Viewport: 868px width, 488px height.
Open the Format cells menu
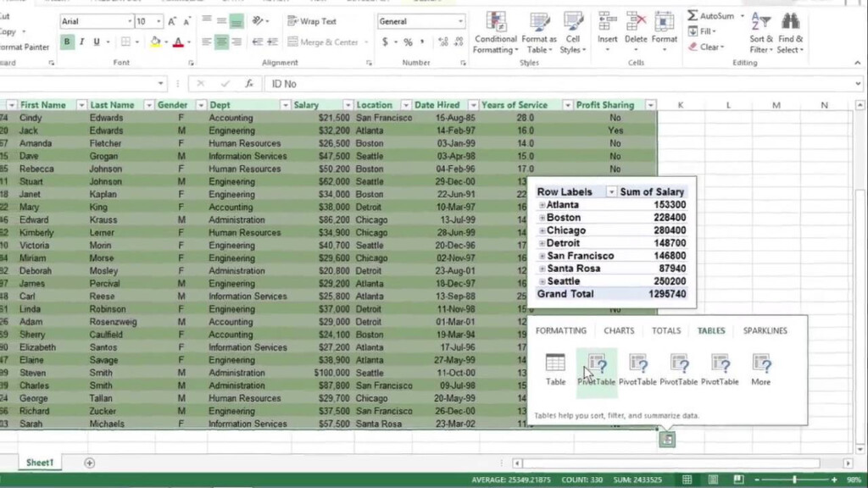(665, 33)
